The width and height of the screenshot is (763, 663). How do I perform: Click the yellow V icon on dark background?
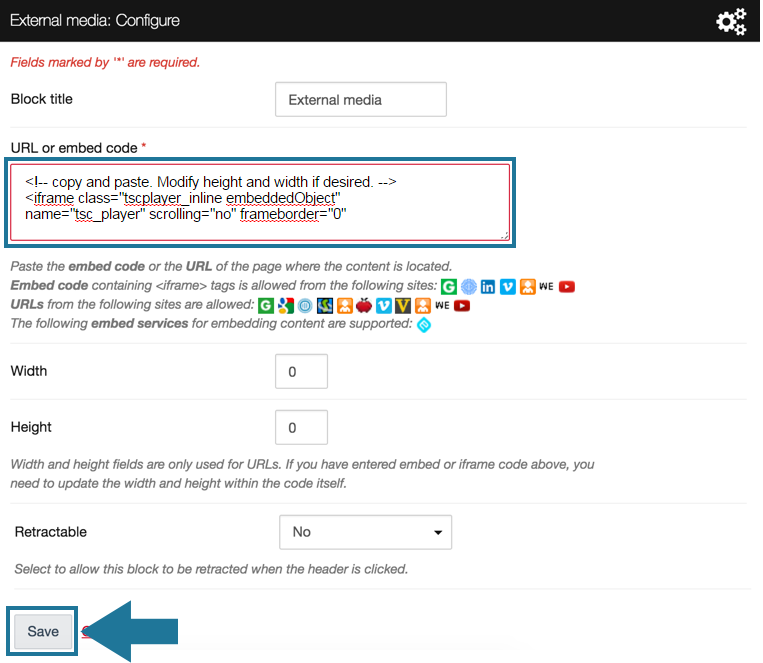tap(403, 305)
